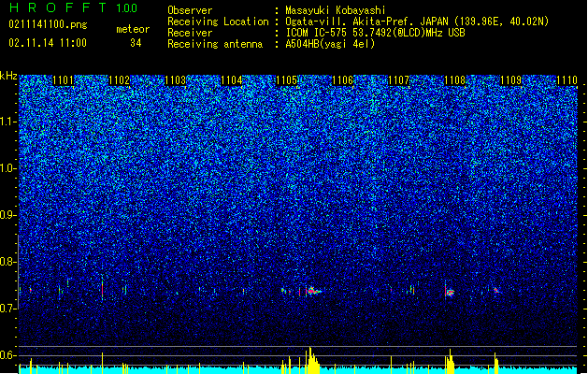Click the meteor echo before 1109

coord(496,291)
